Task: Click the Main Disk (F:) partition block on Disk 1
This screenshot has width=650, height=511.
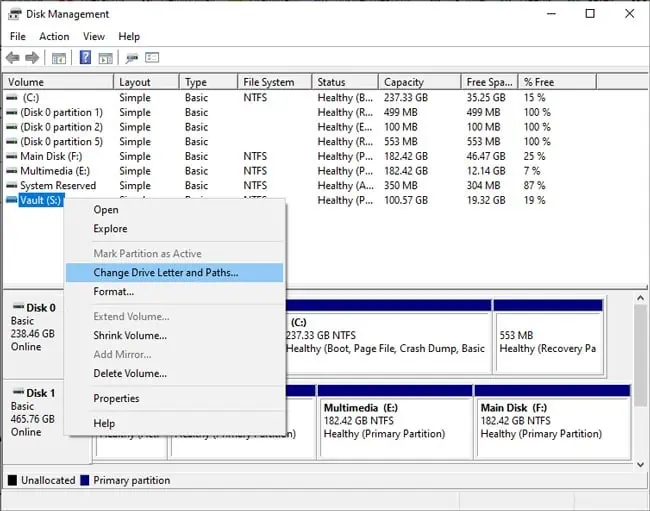Action: click(x=553, y=422)
